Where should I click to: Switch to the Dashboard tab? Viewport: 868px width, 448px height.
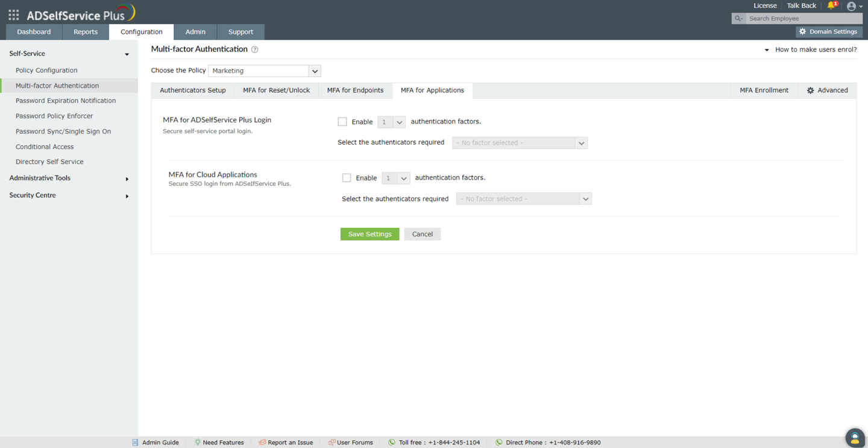click(34, 32)
